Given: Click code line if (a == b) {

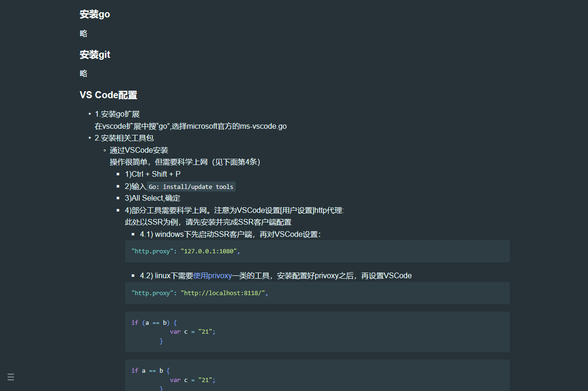Looking at the screenshot, I should pos(154,322).
